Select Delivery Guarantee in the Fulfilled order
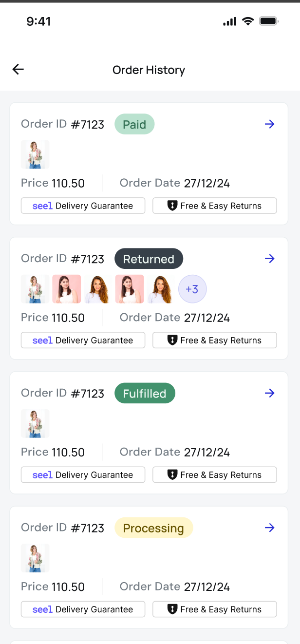300x644 pixels. pyautogui.click(x=83, y=474)
